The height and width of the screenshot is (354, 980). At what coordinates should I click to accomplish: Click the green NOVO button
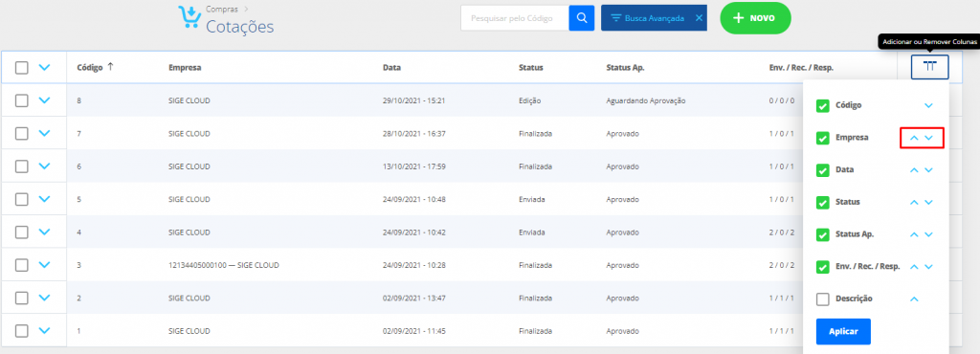click(x=756, y=18)
